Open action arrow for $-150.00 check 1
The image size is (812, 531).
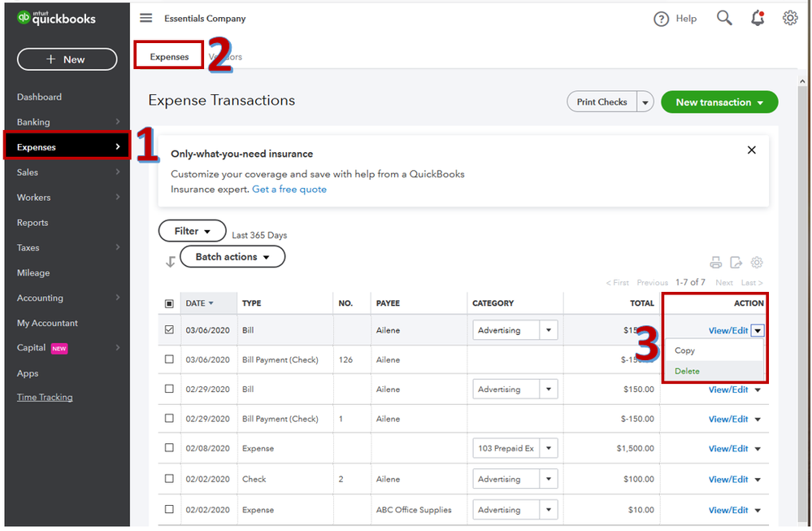(758, 420)
